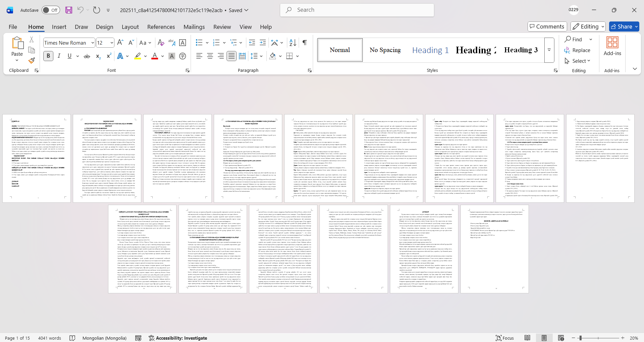Click the Clear All Formatting icon
This screenshot has height=342, width=644.
[x=161, y=43]
